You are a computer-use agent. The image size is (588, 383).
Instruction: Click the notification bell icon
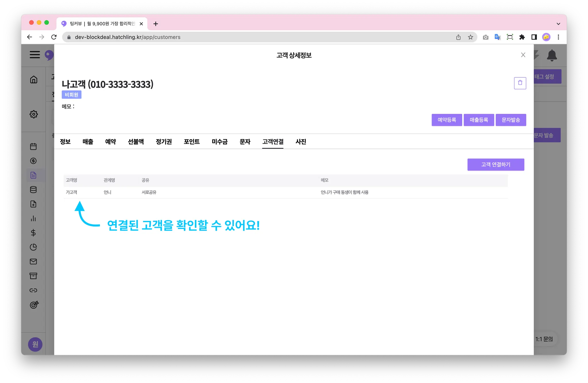(x=552, y=55)
